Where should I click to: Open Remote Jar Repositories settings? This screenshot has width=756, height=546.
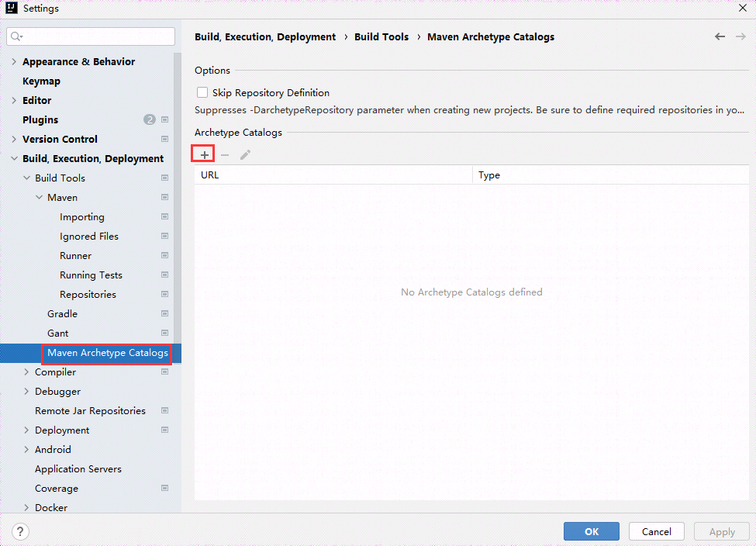tap(90, 410)
